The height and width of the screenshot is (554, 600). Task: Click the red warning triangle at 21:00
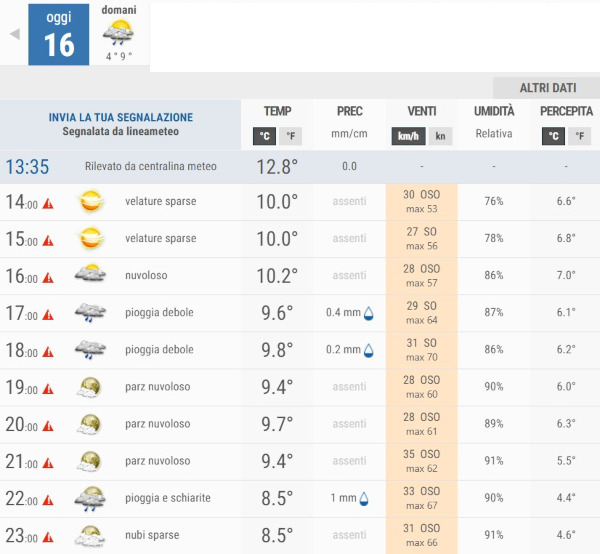click(x=47, y=463)
